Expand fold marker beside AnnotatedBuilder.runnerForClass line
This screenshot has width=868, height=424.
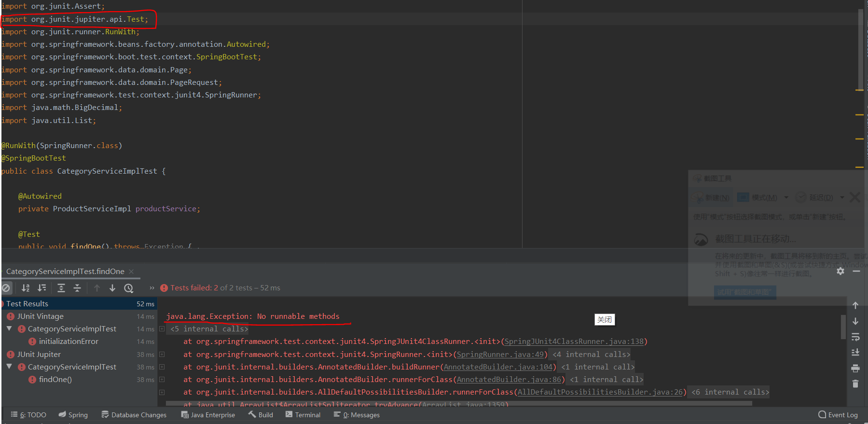162,380
